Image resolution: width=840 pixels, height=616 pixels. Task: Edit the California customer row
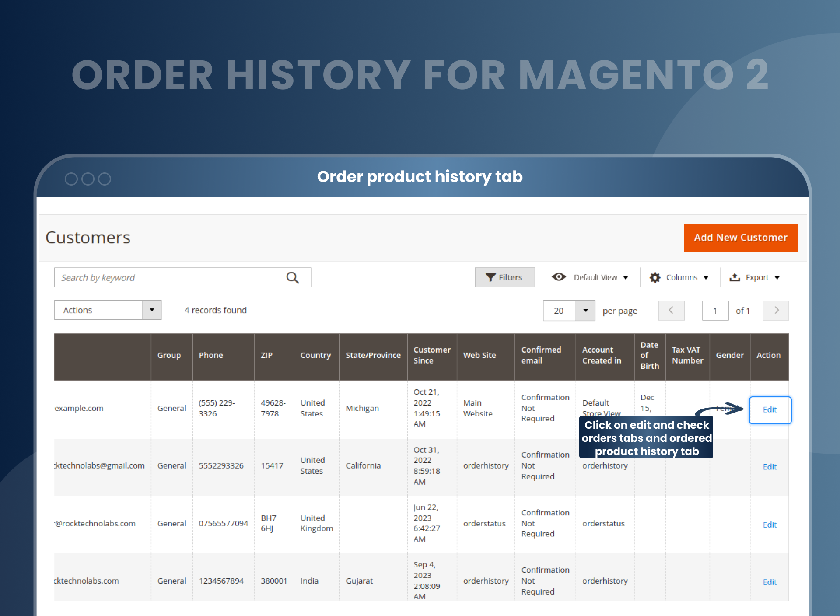[x=770, y=467]
